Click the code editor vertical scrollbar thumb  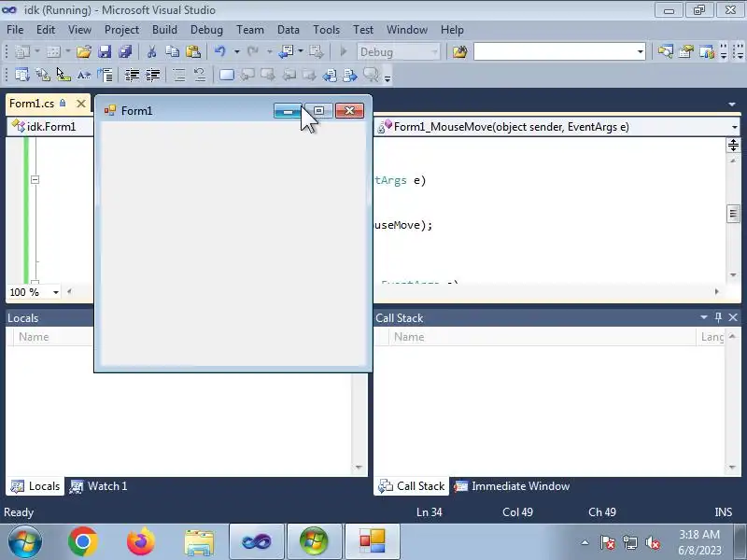(x=733, y=213)
